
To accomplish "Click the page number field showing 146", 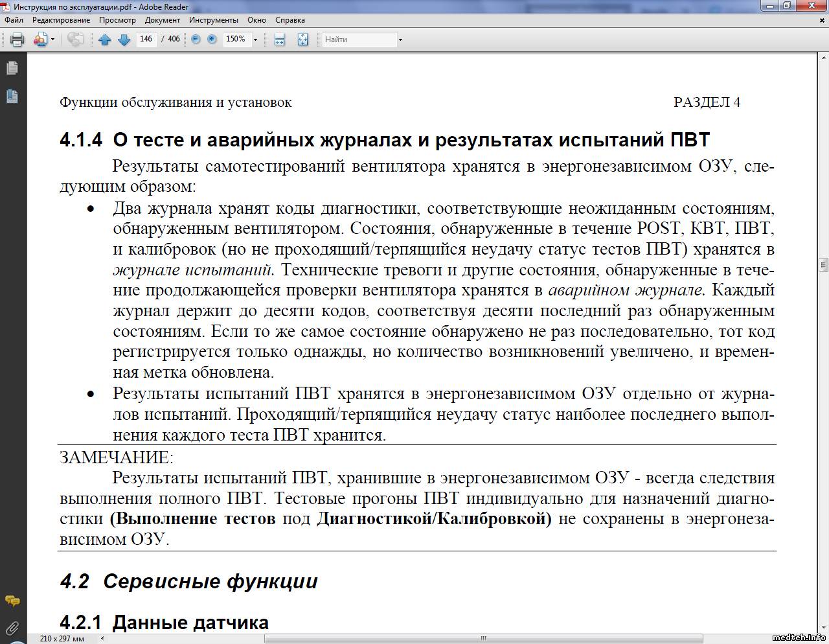I will [146, 40].
